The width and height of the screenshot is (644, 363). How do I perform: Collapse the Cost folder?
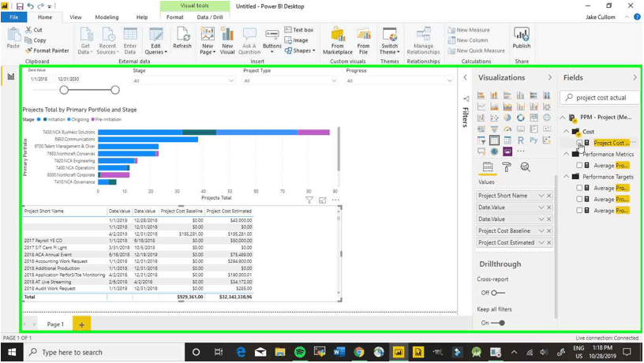[x=567, y=132]
